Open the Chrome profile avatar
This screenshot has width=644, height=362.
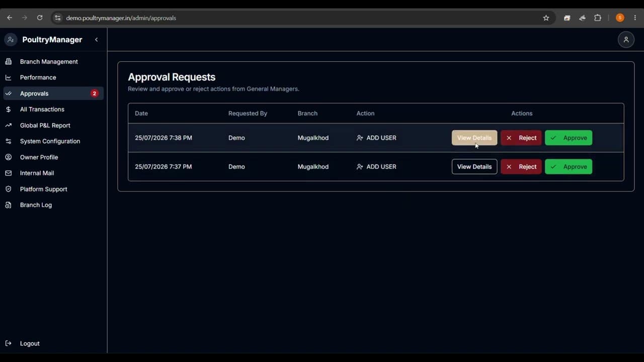point(620,18)
